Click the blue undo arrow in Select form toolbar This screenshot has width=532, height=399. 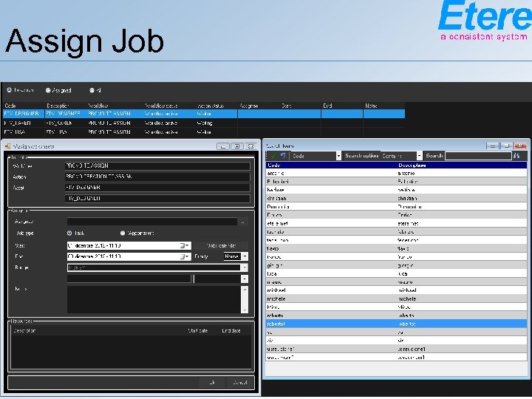tap(283, 156)
